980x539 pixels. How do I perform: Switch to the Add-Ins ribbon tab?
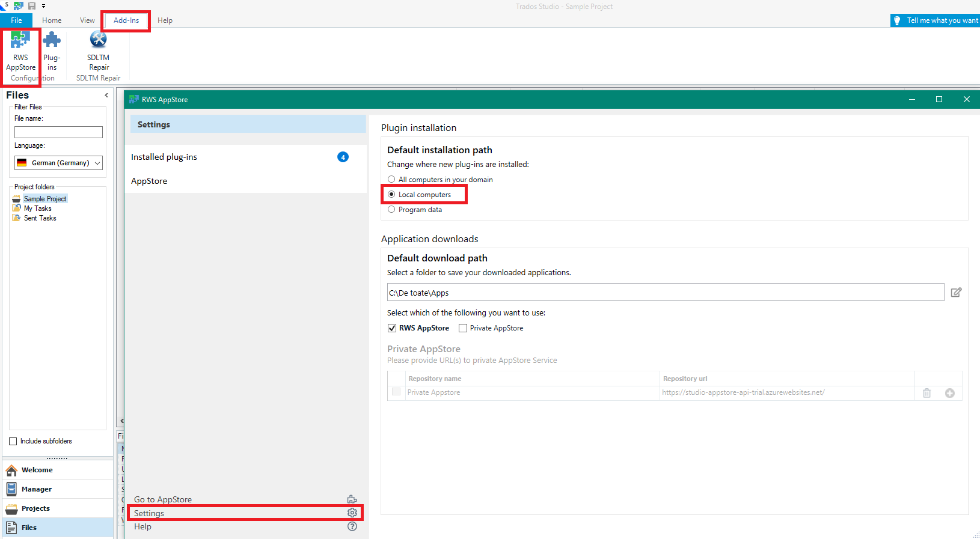(126, 20)
